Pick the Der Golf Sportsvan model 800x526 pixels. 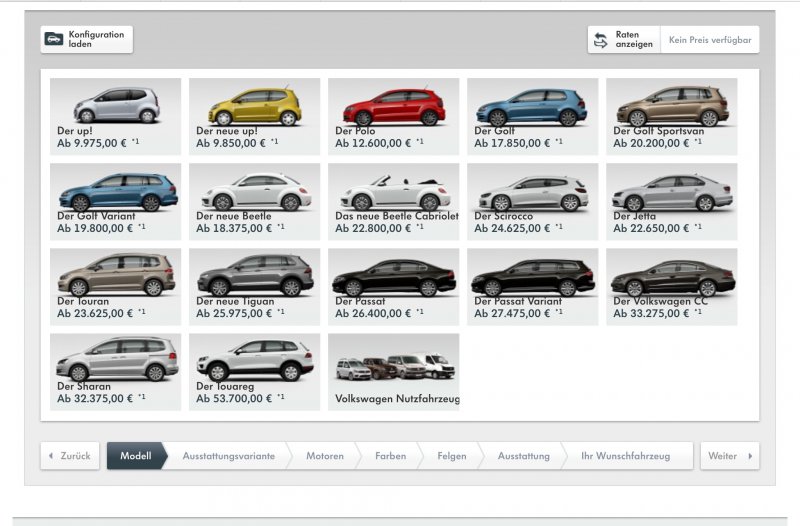(x=671, y=116)
